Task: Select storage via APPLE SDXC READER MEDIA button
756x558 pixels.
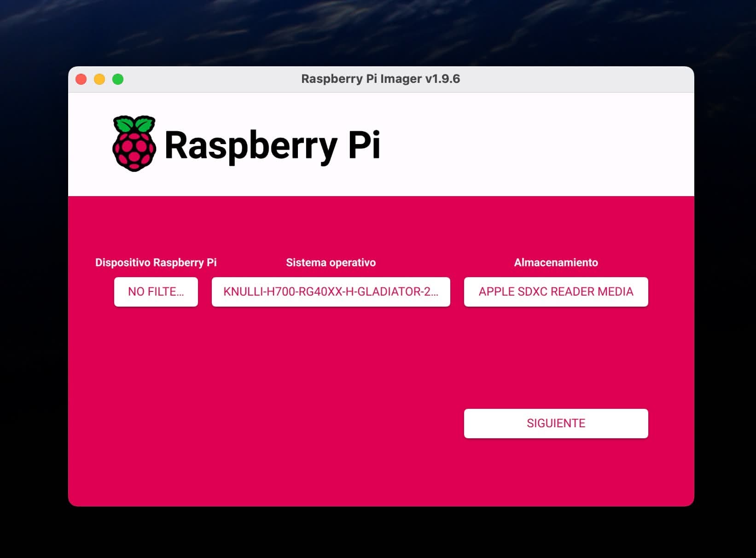Action: (556, 291)
